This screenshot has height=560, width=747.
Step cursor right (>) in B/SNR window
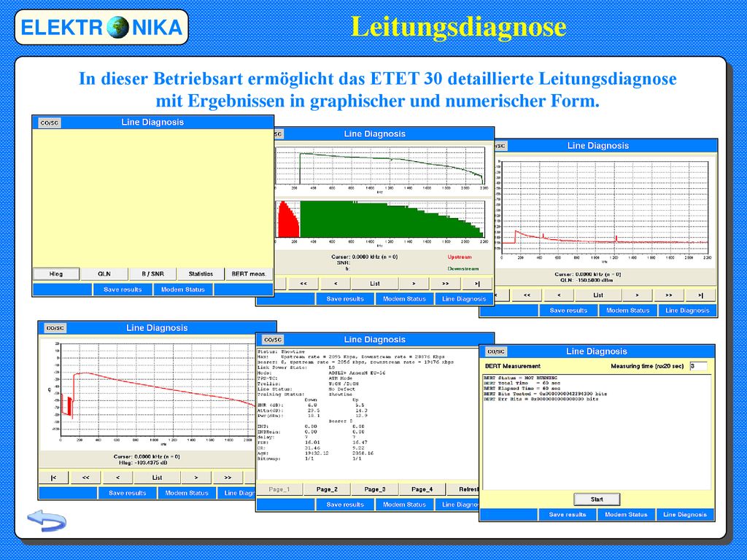tap(414, 284)
